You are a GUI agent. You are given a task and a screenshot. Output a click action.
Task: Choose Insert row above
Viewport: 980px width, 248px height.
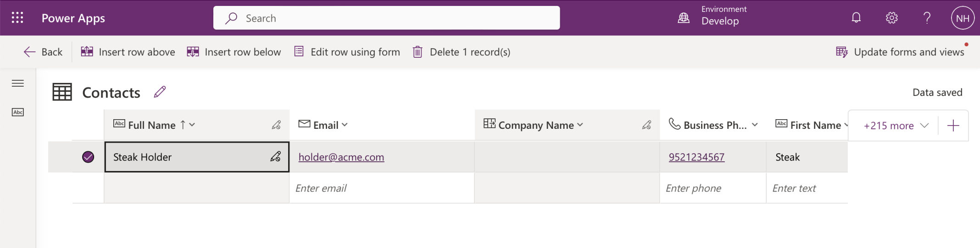point(128,52)
